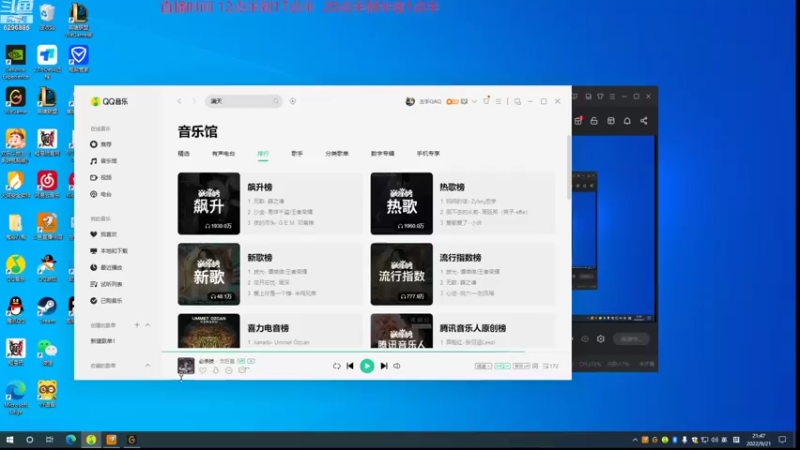Open 本地和下载 in the sidebar

click(x=109, y=251)
